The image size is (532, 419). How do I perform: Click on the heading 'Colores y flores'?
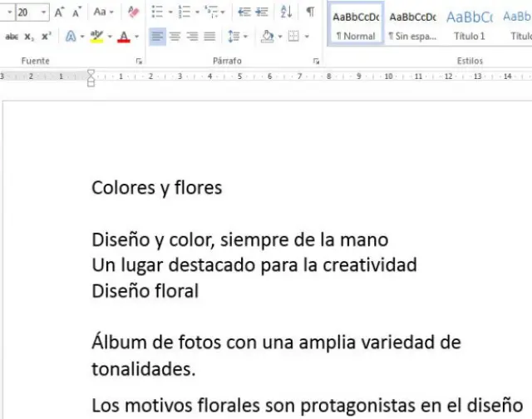156,188
